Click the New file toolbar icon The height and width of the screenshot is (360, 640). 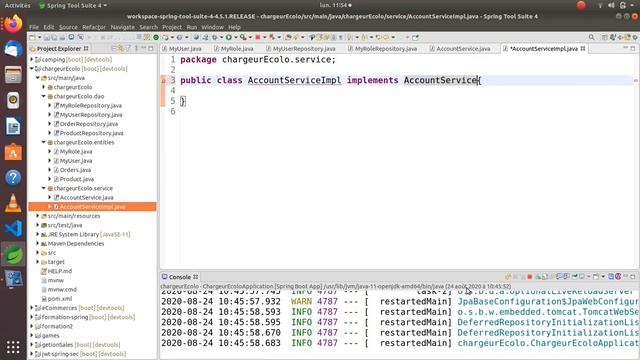click(x=32, y=38)
